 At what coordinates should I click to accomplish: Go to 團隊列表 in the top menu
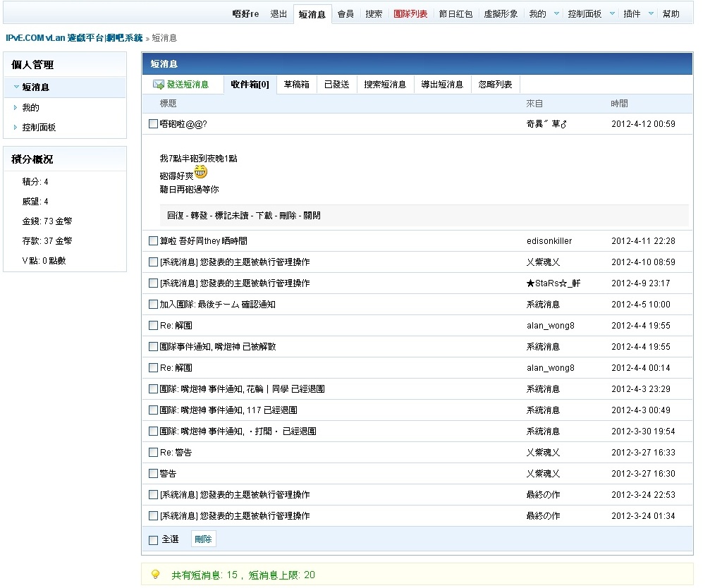(410, 14)
